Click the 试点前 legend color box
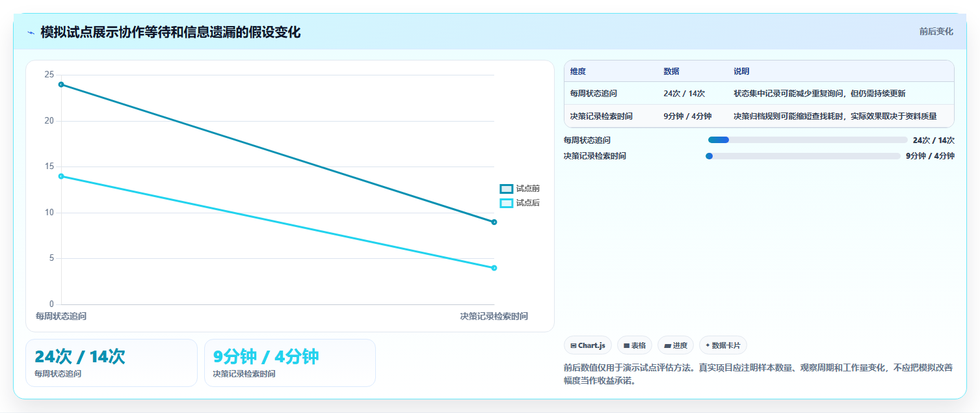This screenshot has width=980, height=413. (507, 189)
